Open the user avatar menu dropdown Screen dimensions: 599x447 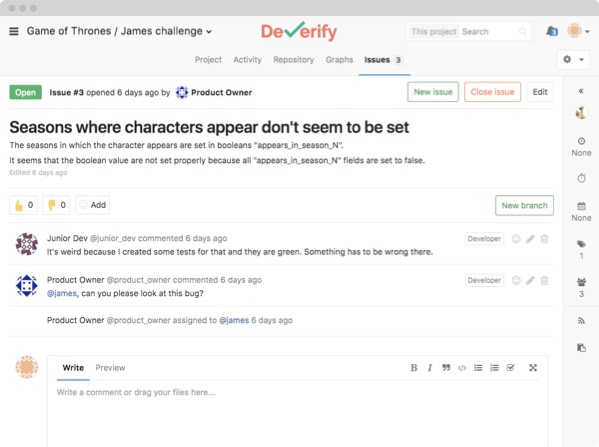pos(578,31)
